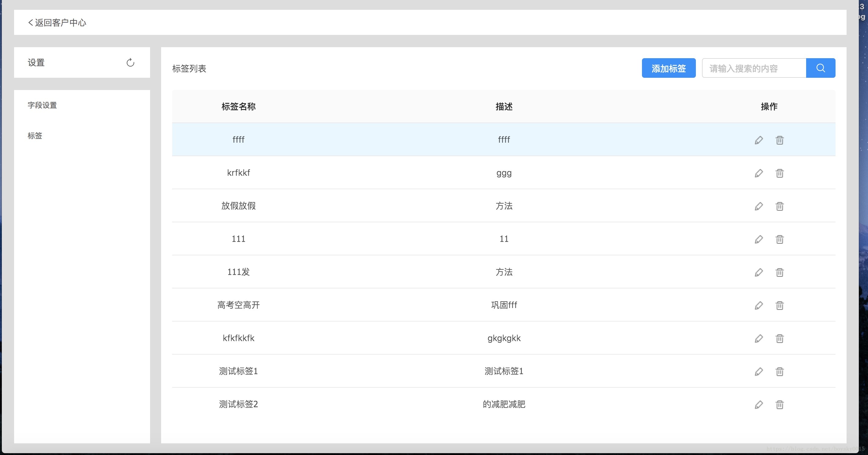Edit the 测试标签1 tag
The image size is (868, 455).
(x=758, y=371)
